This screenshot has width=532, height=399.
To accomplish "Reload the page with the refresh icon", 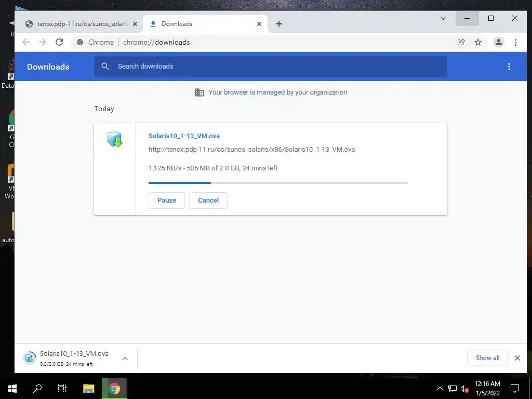I will [x=59, y=42].
